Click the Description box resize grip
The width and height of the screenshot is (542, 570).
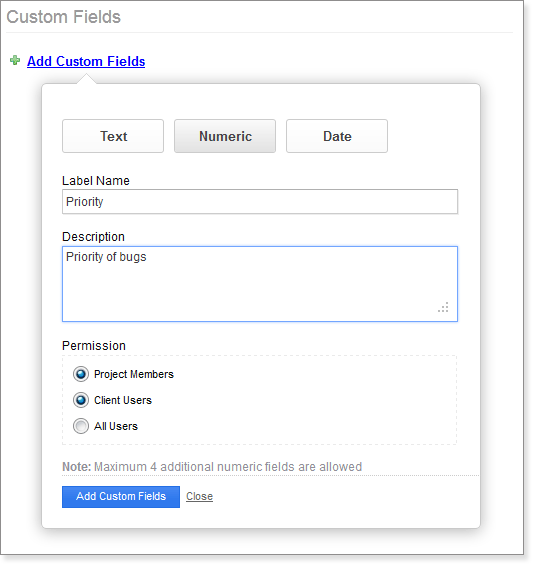pyautogui.click(x=443, y=307)
